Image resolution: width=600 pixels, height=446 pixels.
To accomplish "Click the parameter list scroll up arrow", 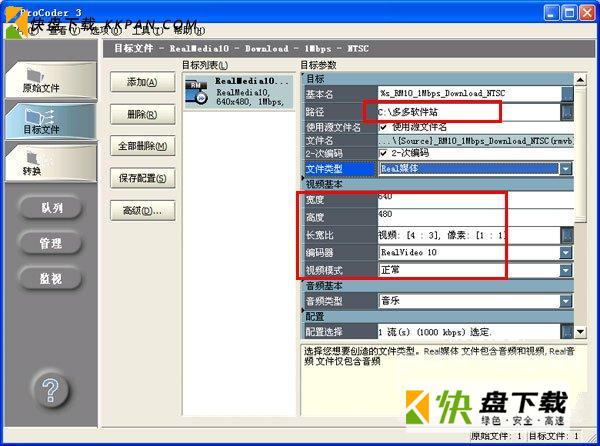I will pyautogui.click(x=580, y=80).
